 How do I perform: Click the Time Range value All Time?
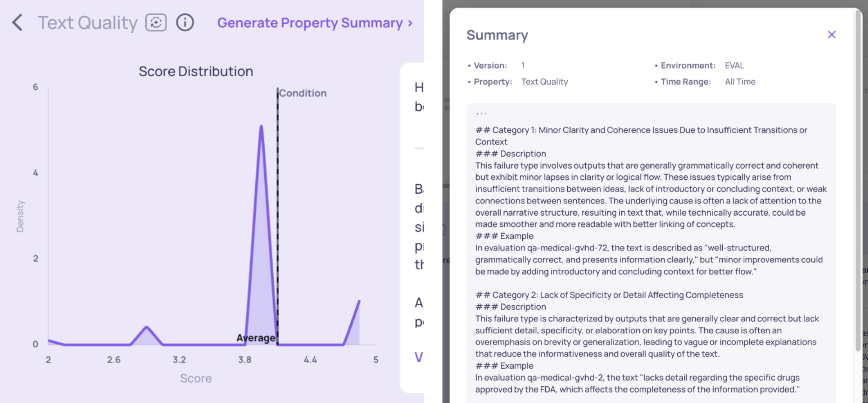click(740, 82)
